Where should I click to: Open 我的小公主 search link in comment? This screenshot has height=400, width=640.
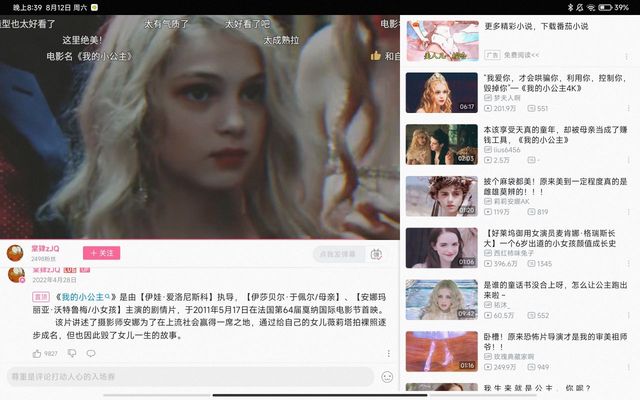point(85,297)
